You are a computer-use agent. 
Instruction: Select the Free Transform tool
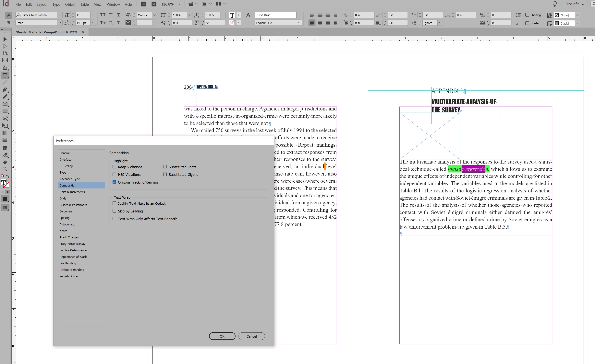point(5,126)
